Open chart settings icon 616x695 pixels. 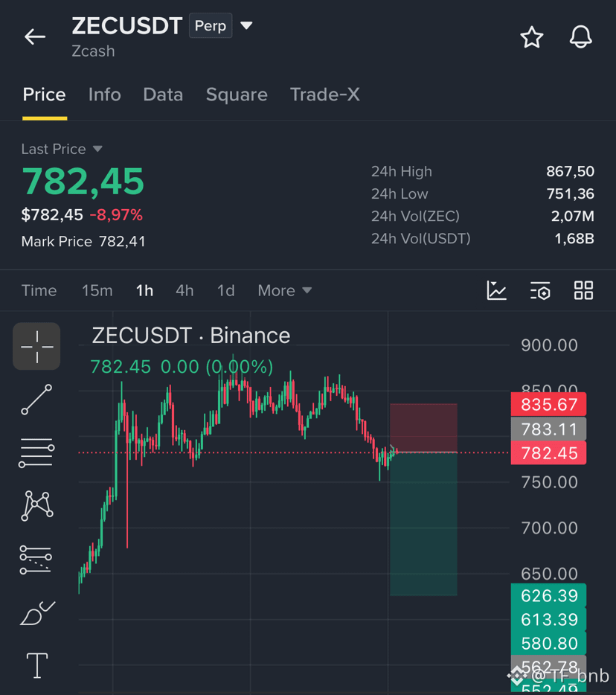click(540, 291)
